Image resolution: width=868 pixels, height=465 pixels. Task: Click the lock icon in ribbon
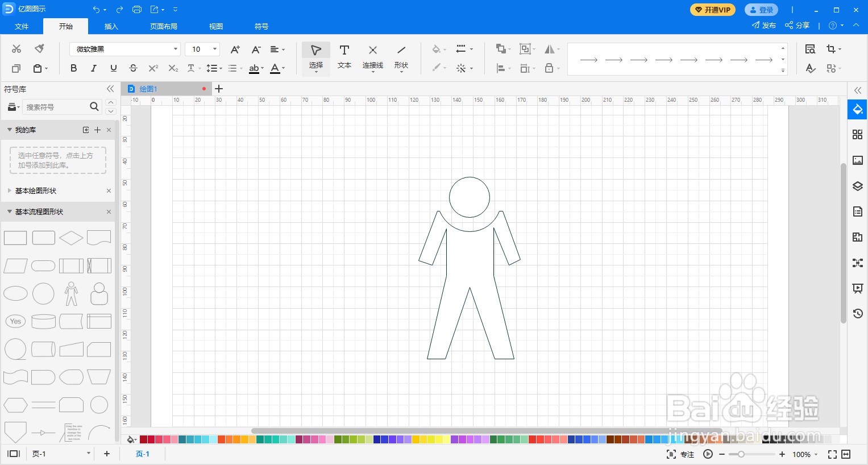tap(549, 68)
